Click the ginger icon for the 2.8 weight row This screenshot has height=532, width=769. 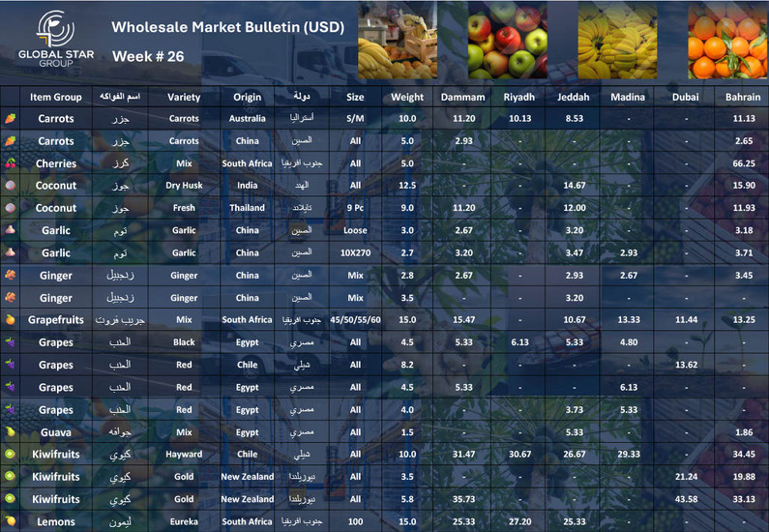[x=10, y=275]
